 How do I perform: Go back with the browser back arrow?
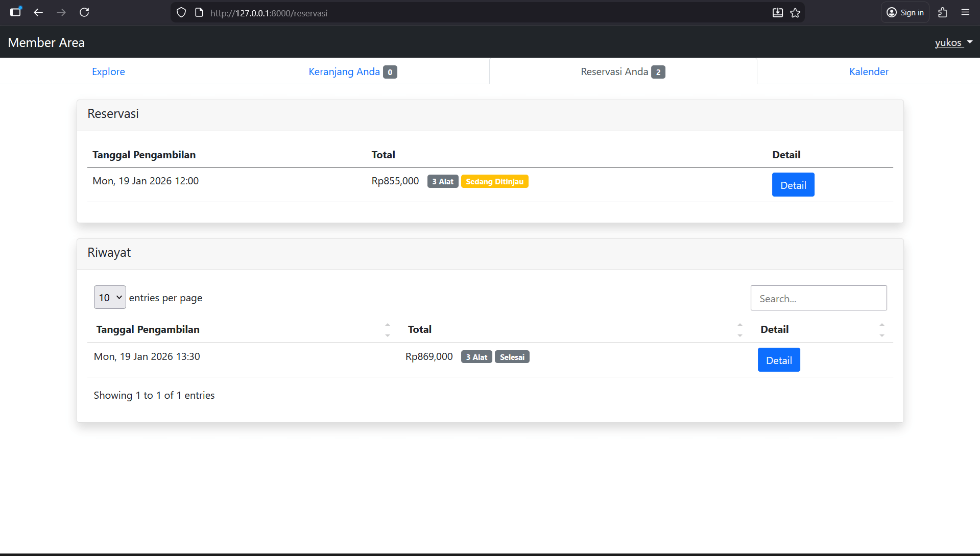tap(38, 13)
